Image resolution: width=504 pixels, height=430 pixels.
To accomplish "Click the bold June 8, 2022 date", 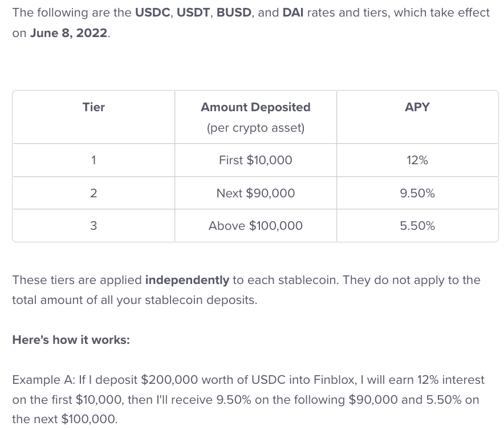I will [x=68, y=33].
